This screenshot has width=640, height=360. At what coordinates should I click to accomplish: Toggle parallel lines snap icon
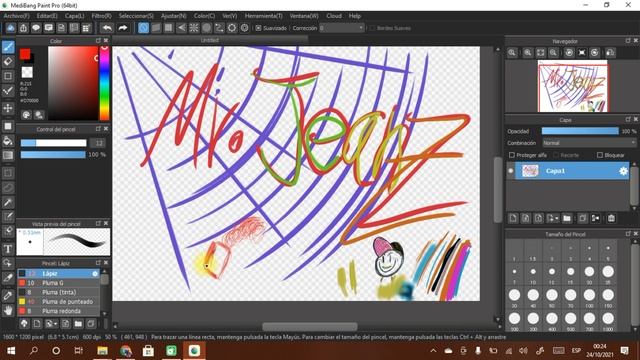point(156,28)
